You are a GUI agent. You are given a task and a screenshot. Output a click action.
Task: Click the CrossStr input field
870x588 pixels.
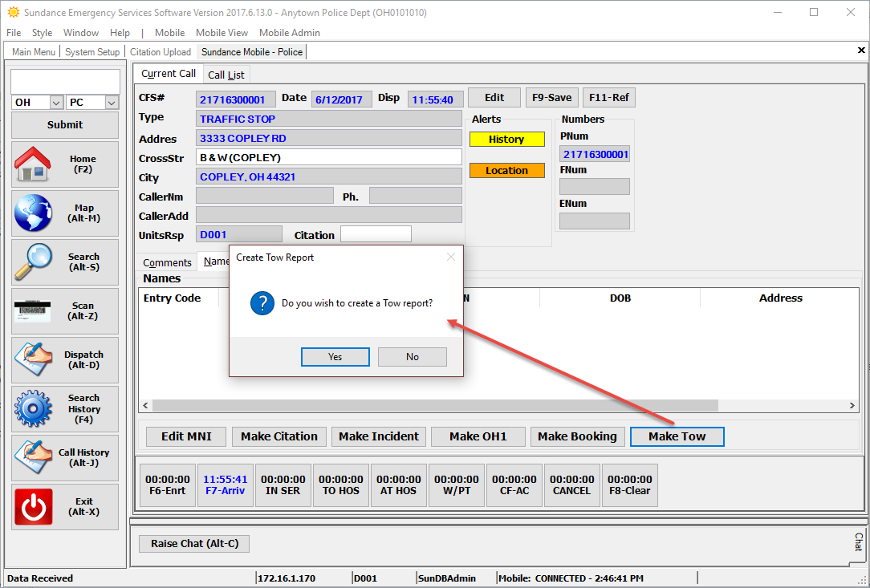click(x=329, y=157)
